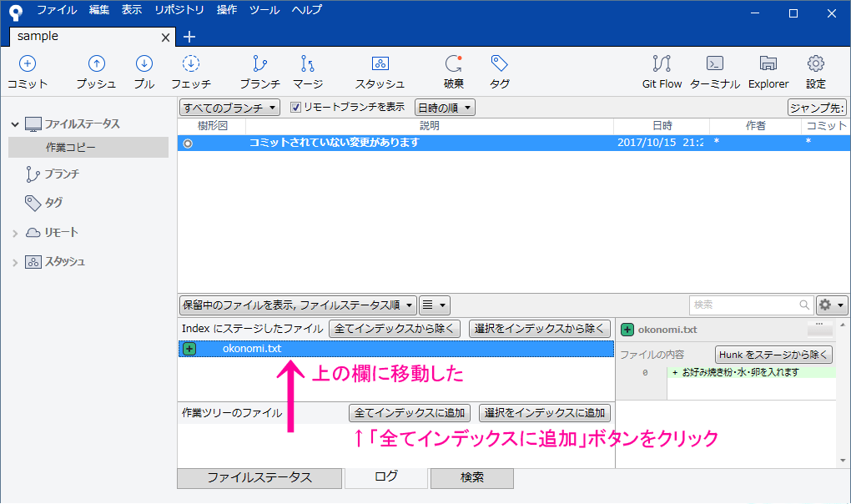Click the Tag (タグ) toolbar icon
This screenshot has height=504, width=851.
click(x=499, y=63)
